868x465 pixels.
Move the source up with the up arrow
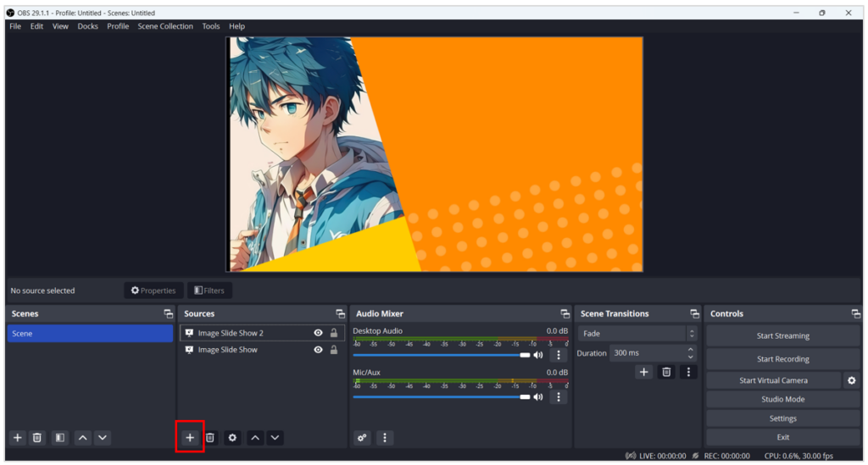pos(254,438)
